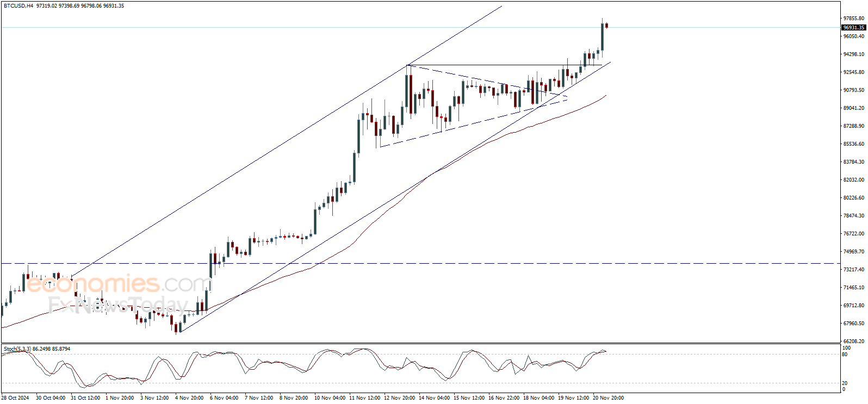Screen dimensions: 868x404
Task: Click the 82032.00 price axis label
Action: tap(854, 180)
